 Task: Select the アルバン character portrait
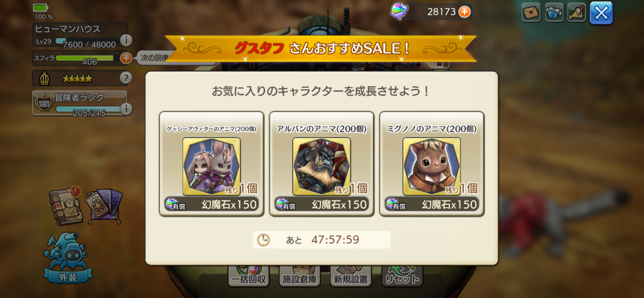(322, 166)
